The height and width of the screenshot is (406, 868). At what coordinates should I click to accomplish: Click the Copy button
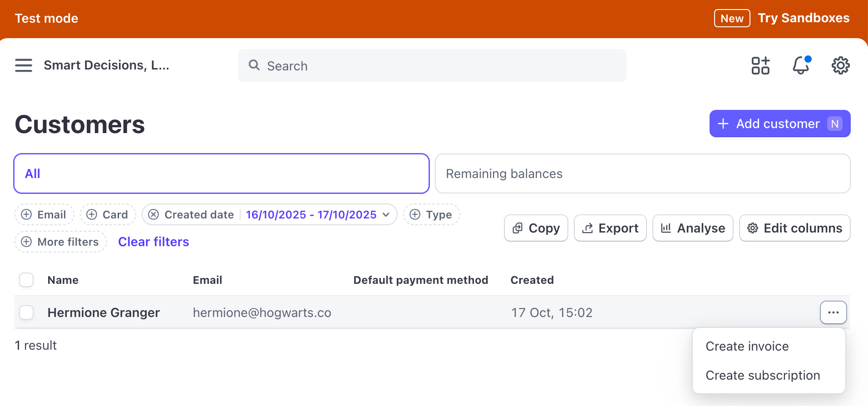click(x=536, y=228)
